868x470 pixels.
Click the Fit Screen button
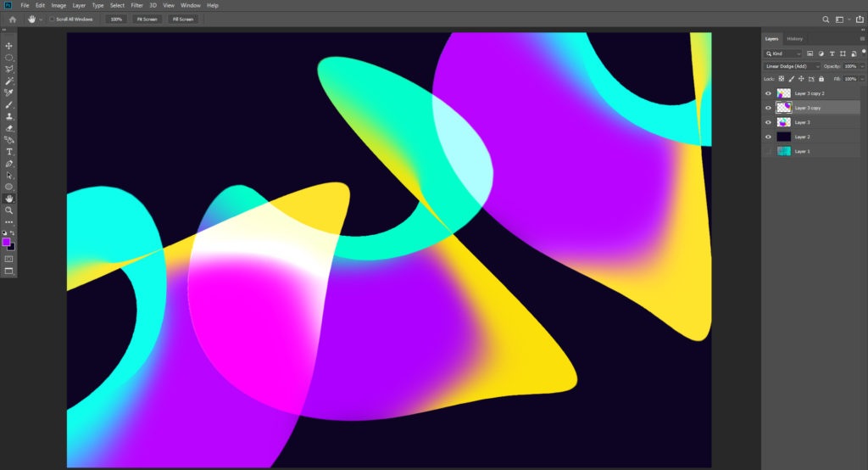point(147,20)
